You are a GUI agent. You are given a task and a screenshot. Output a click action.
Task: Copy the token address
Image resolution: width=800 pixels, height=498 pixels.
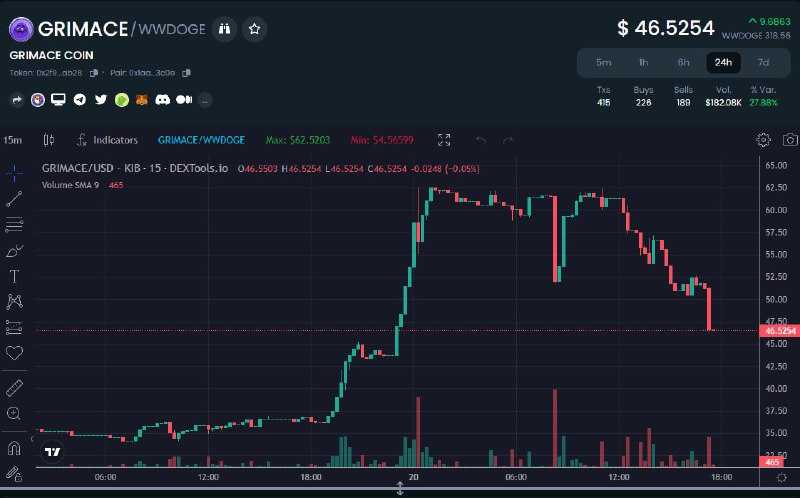tap(94, 73)
